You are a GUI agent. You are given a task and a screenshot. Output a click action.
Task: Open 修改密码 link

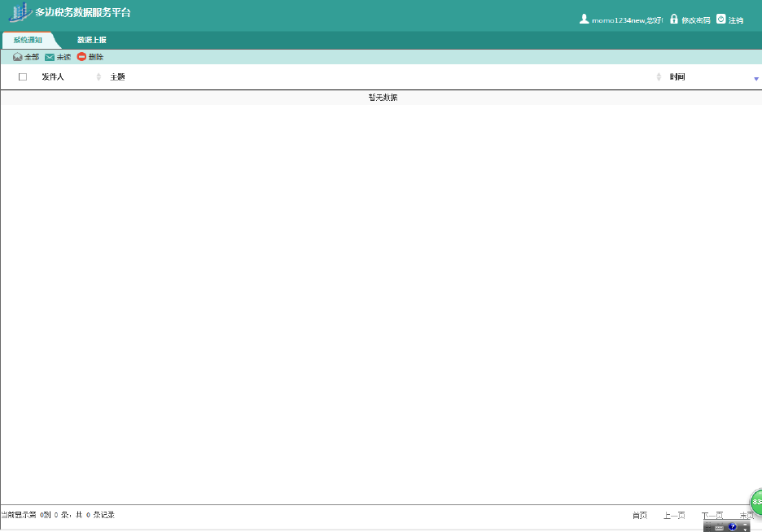pos(696,20)
